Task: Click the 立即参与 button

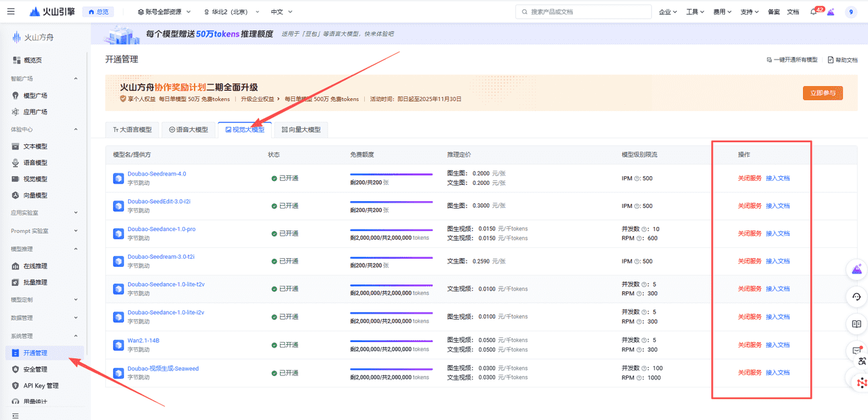Action: (823, 93)
